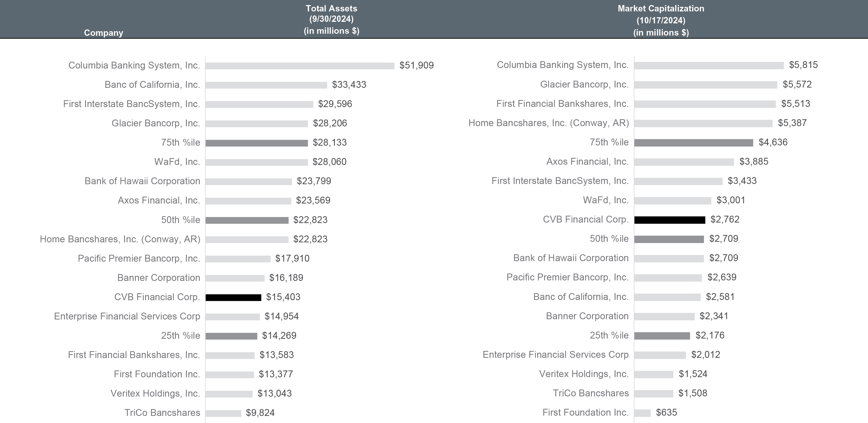Click the First Foundation Inc. label beside $635
Viewport: 868px width, 423px height.
tap(585, 412)
